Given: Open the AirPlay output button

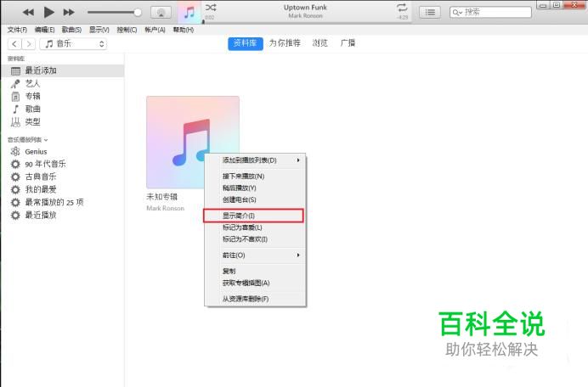Looking at the screenshot, I should point(161,13).
